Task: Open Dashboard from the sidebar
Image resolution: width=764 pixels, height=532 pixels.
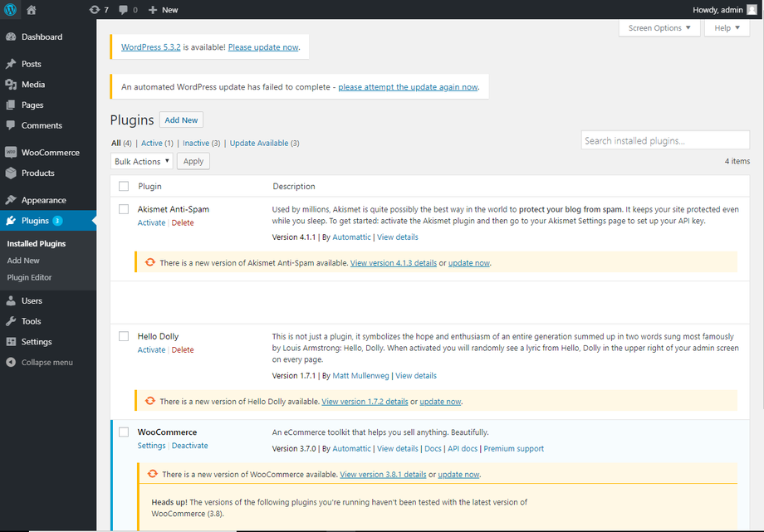Action: pyautogui.click(x=42, y=37)
